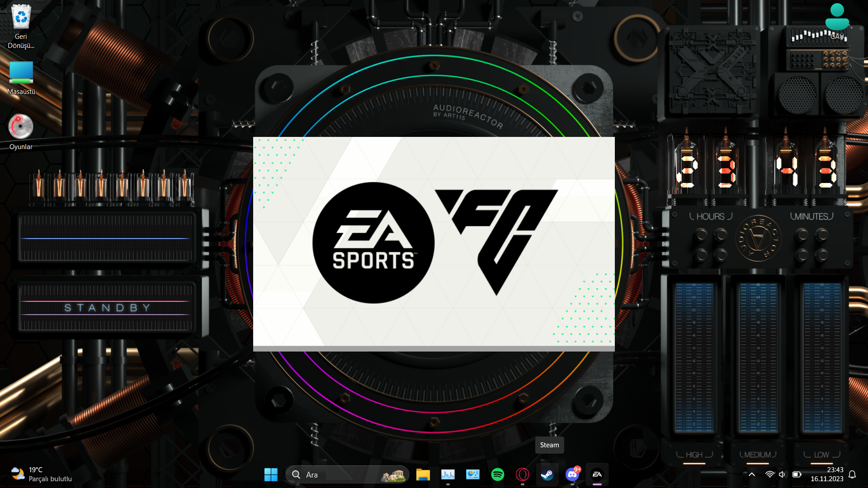Screen dimensions: 868x488
Task: Open Discord from the taskbar
Action: tap(572, 474)
